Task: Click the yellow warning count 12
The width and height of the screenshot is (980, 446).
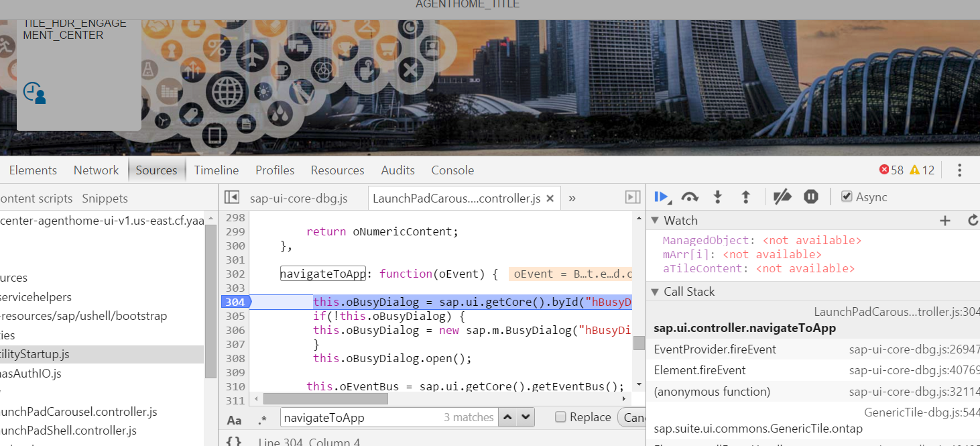Action: [922, 170]
